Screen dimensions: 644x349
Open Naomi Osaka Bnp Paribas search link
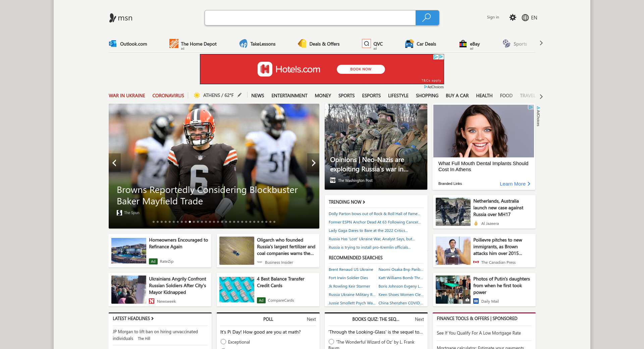click(x=401, y=269)
